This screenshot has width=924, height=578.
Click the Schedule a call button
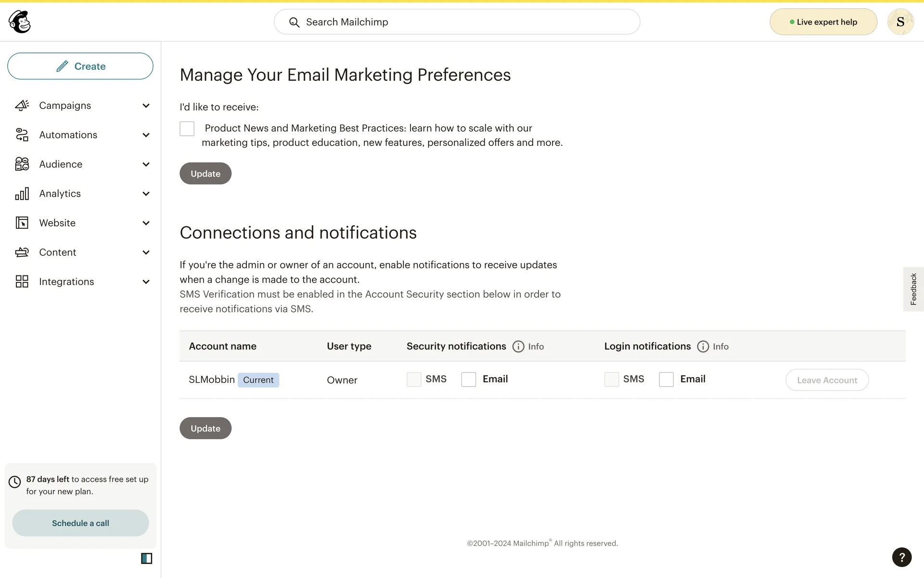click(80, 523)
